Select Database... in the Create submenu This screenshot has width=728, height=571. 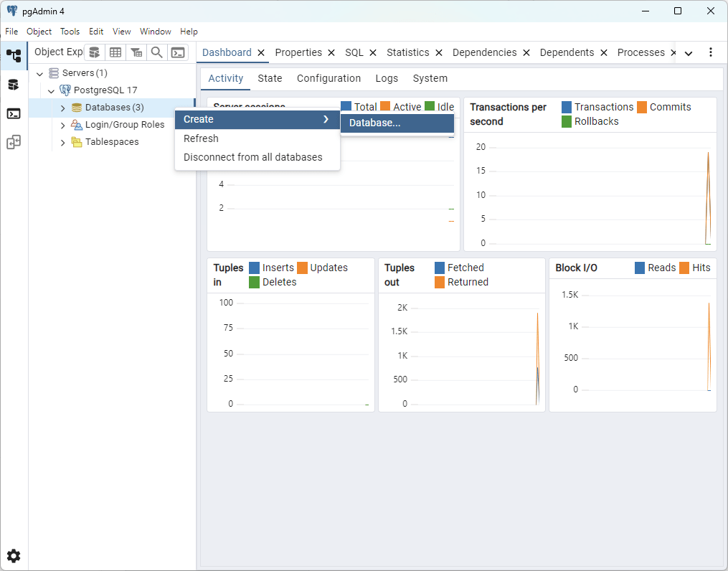pyautogui.click(x=375, y=123)
